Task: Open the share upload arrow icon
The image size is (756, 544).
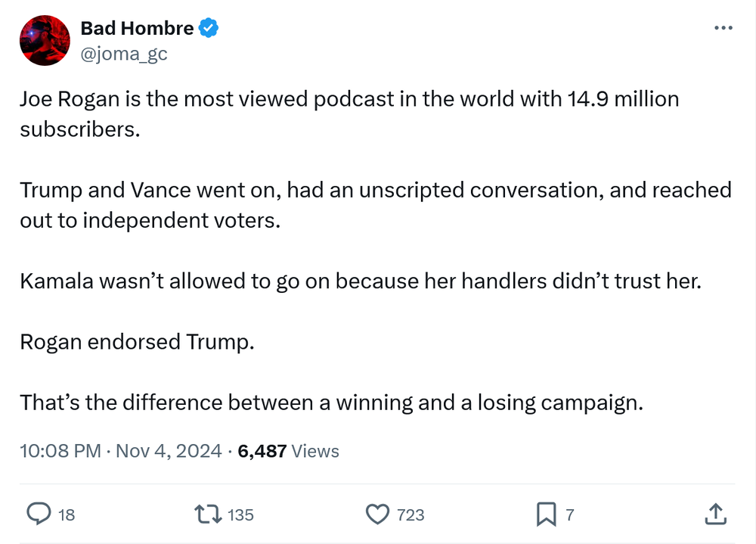Action: pyautogui.click(x=714, y=514)
